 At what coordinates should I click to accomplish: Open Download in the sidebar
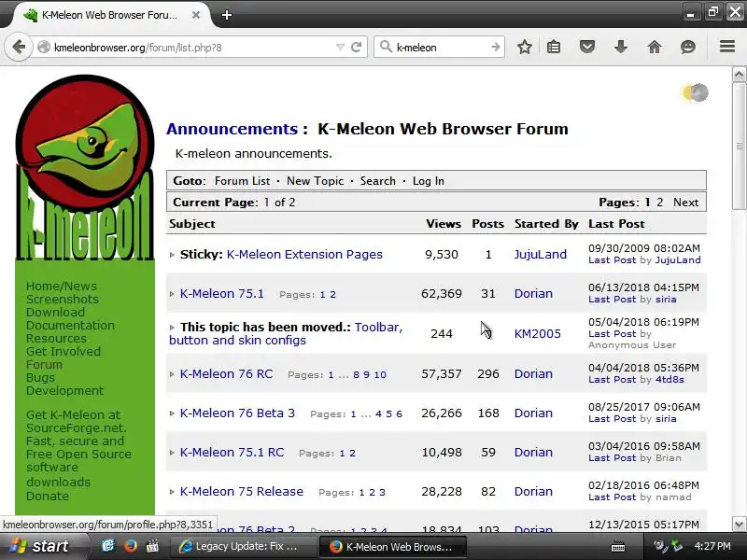(x=55, y=313)
